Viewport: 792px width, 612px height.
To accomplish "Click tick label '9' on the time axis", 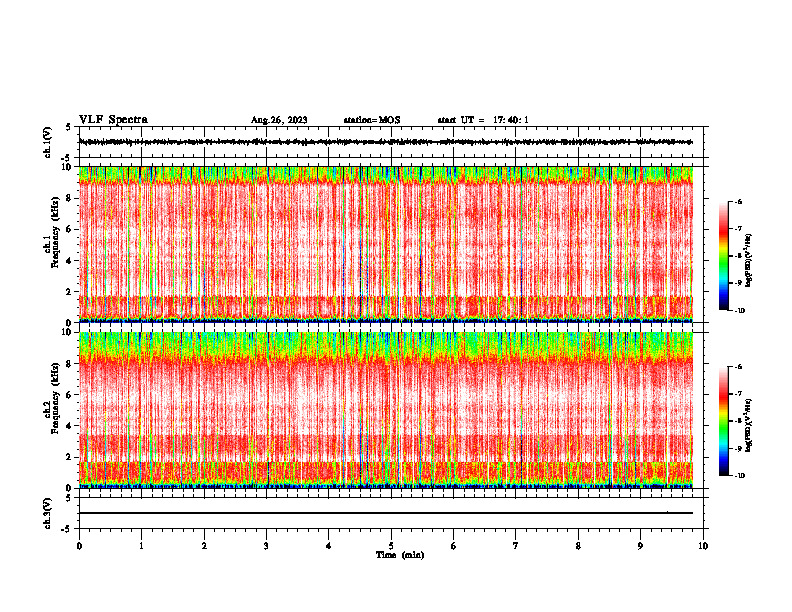I will click(640, 546).
